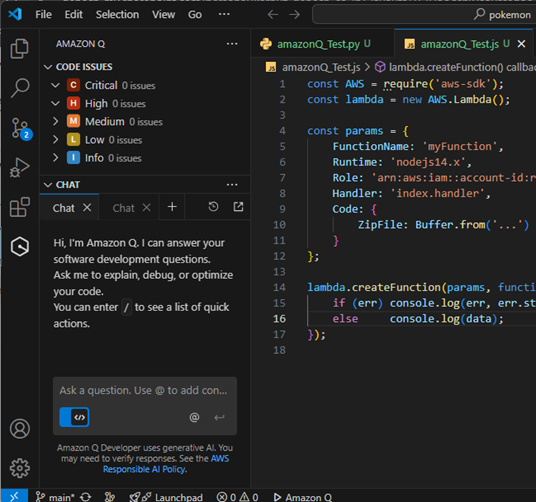Click the main branch in status bar
Screen dimensions: 536x502
tap(55, 497)
